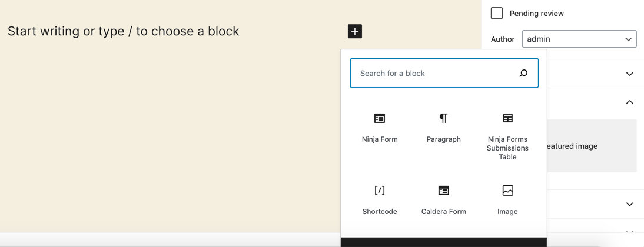Click the Start writing placeholder paragraph
644x247 pixels.
point(124,31)
